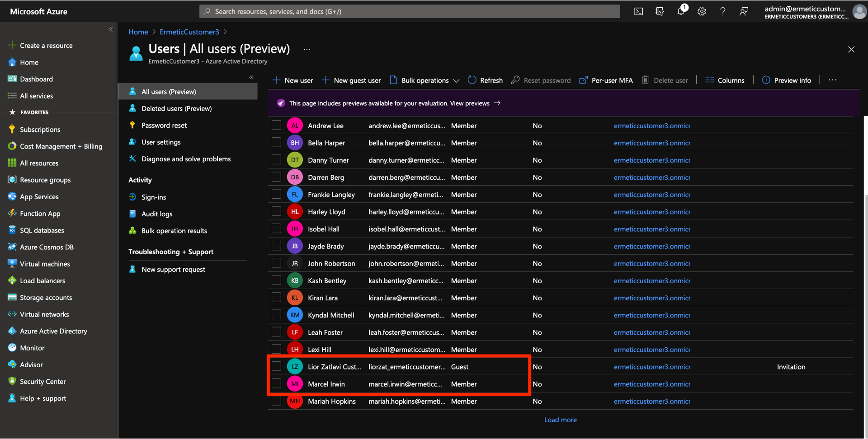The width and height of the screenshot is (868, 439).
Task: Select the checkbox for Frankie Langley
Action: pos(276,194)
